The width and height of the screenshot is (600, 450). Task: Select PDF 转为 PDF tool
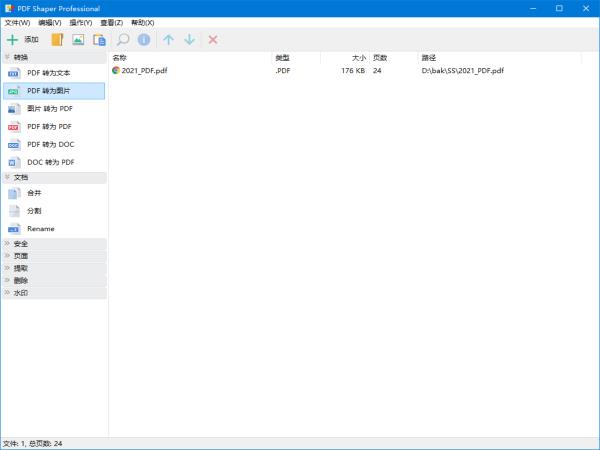pyautogui.click(x=54, y=127)
